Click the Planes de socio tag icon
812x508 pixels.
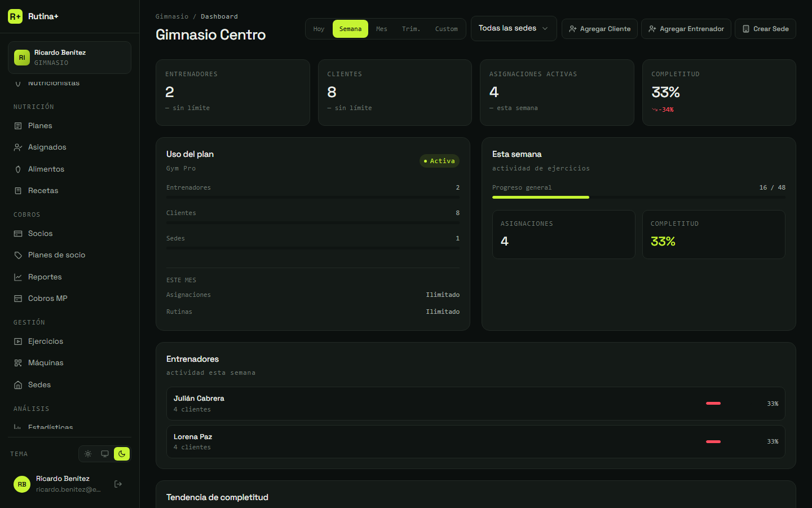pyautogui.click(x=18, y=255)
